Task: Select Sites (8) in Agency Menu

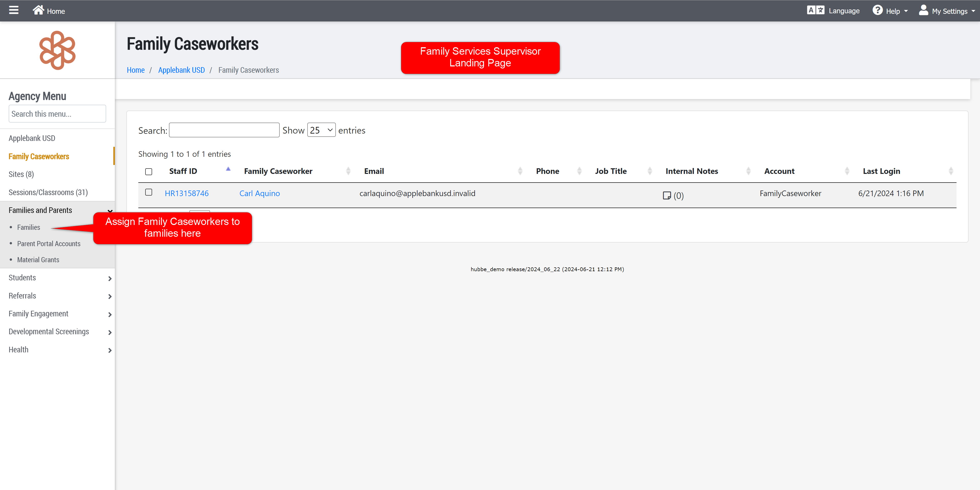Action: pyautogui.click(x=21, y=174)
